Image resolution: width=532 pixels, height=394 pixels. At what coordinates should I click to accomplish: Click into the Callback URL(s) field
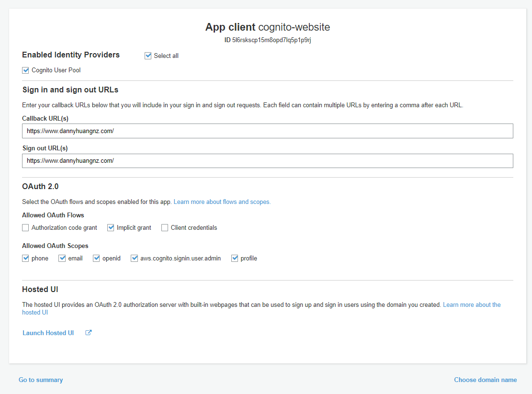point(267,131)
